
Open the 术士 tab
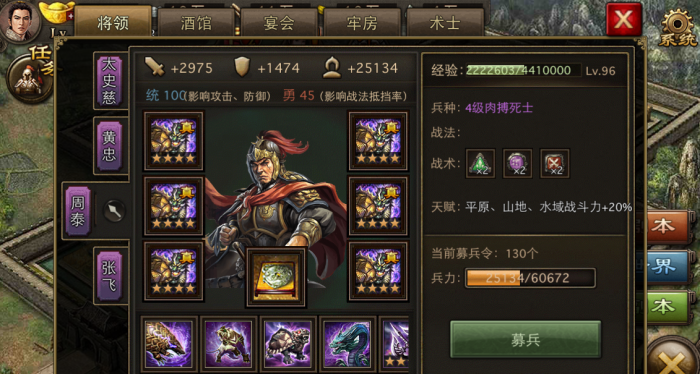(445, 22)
